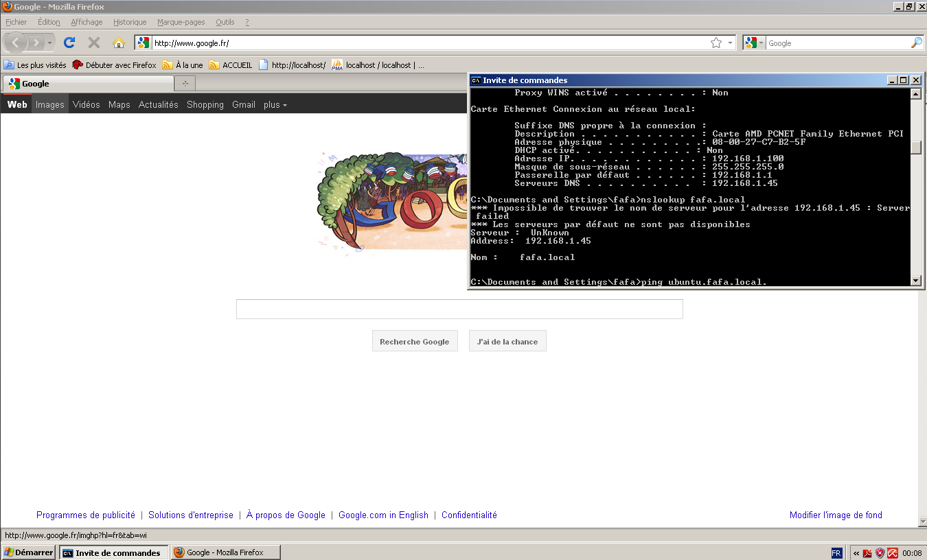This screenshot has width=927, height=560.
Task: Reload the page with the refresh icon
Action: click(x=69, y=43)
